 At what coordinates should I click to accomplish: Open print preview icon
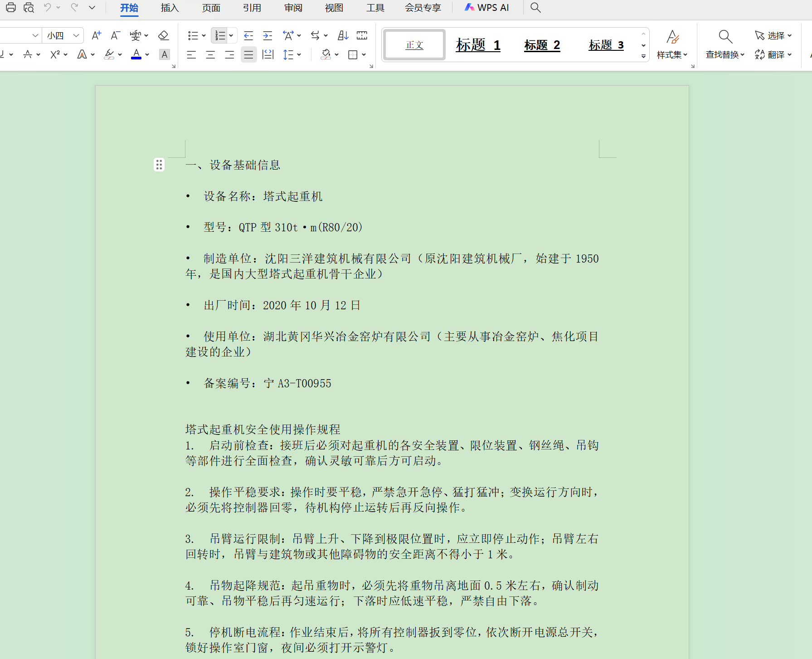tap(29, 7)
